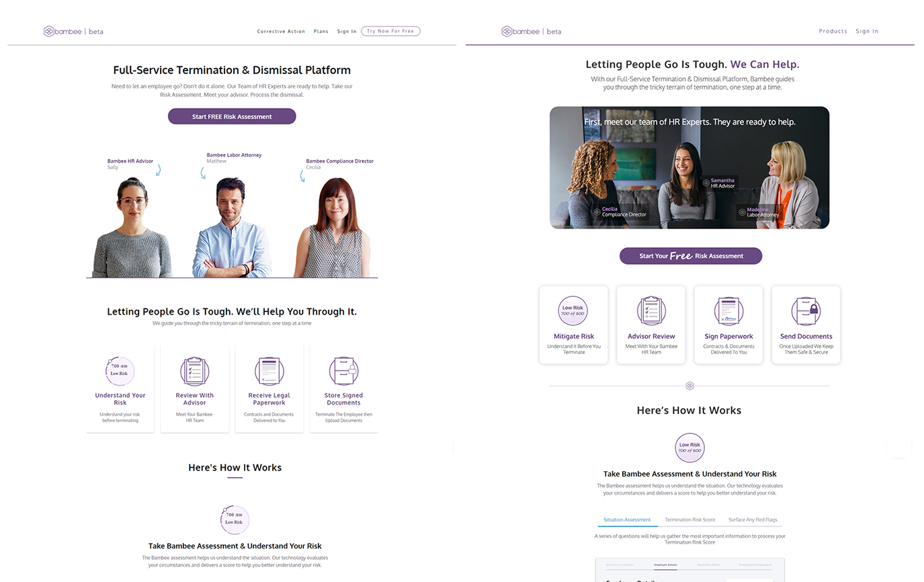Select Cecilia the Bambee Compliance Director photo
924x582 pixels.
pyautogui.click(x=332, y=228)
